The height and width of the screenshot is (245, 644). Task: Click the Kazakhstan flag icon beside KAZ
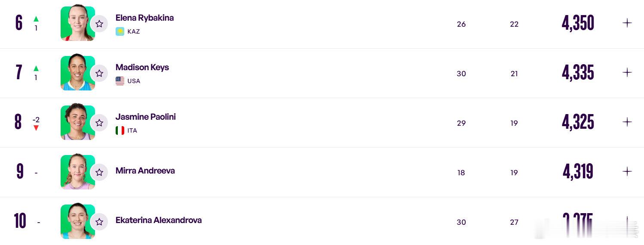point(120,31)
